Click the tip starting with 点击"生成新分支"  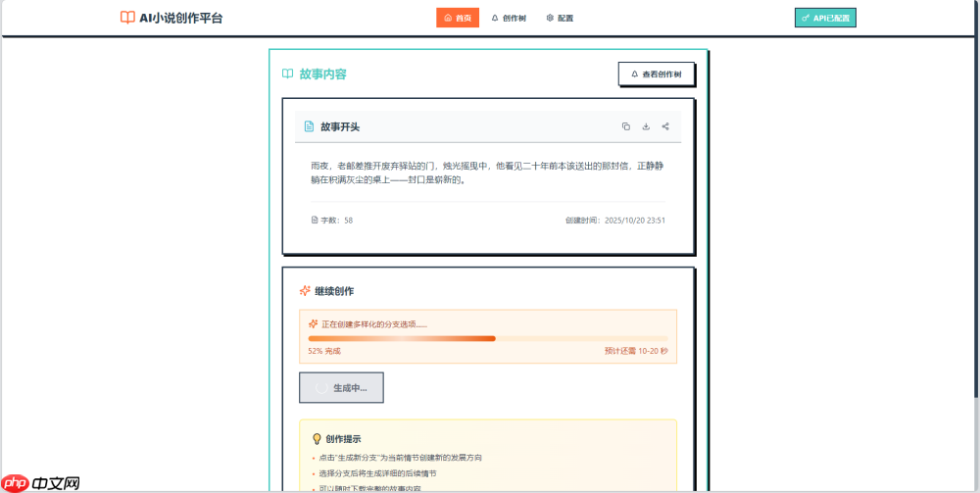(400, 458)
